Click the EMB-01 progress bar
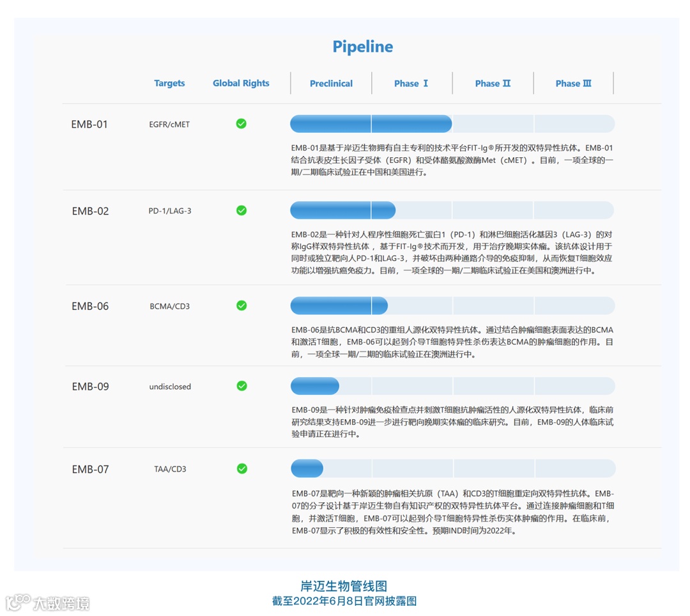This screenshot has height=616, width=690. coord(452,123)
